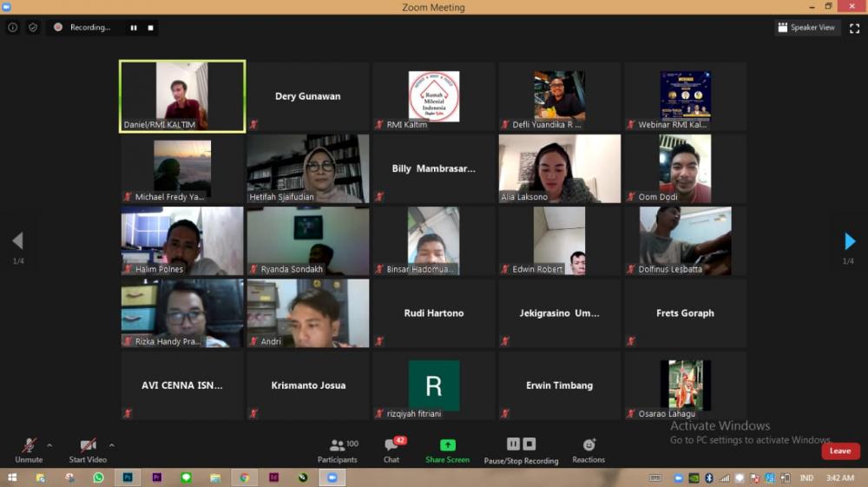Open LINE from the taskbar
868x487 pixels.
186,477
